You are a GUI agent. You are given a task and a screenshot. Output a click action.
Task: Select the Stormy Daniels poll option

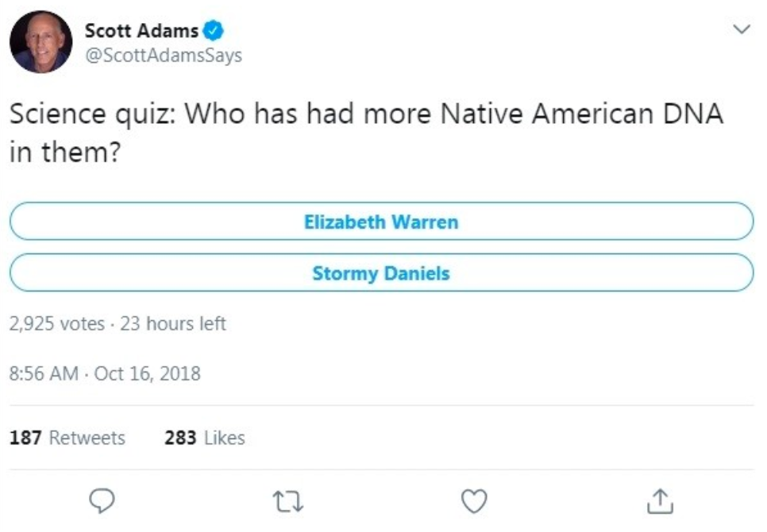(x=381, y=274)
